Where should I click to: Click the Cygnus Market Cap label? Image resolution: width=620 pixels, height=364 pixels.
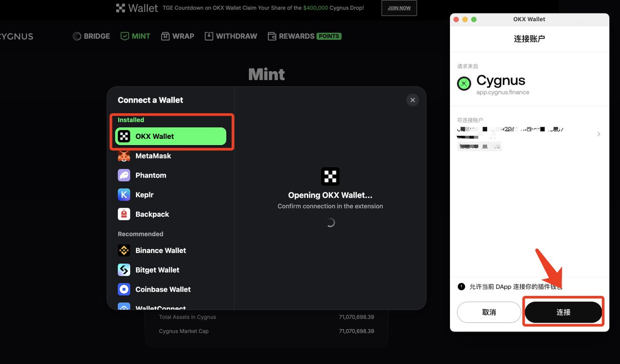184,331
